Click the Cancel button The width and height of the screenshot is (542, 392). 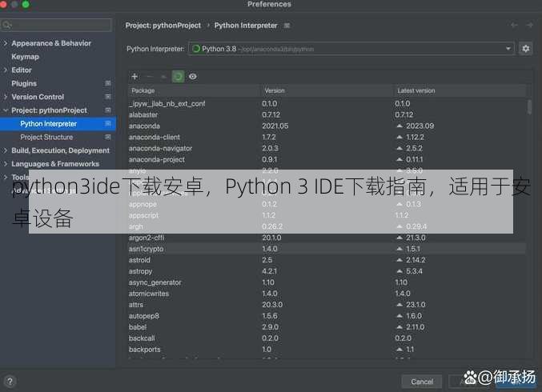pyautogui.click(x=422, y=382)
